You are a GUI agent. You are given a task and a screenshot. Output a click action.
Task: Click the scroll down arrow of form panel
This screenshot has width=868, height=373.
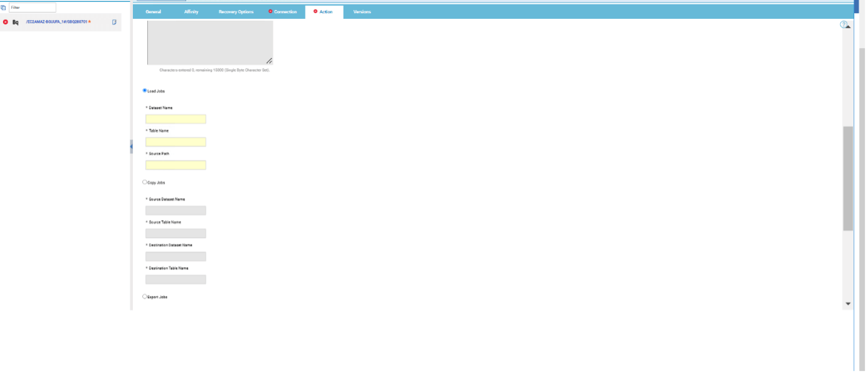(x=848, y=303)
